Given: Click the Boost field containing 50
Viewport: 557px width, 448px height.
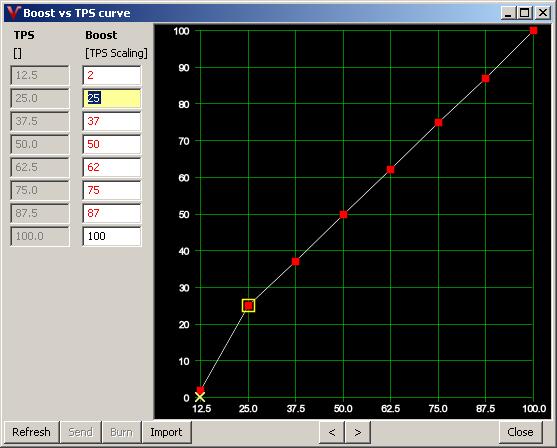Looking at the screenshot, I should 112,144.
